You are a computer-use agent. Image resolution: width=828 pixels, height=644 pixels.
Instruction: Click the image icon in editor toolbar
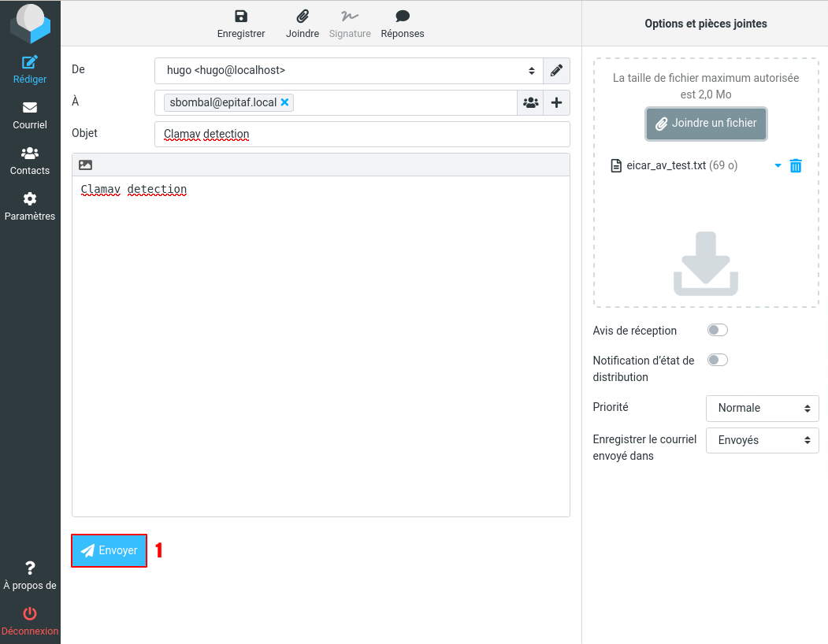(86, 165)
